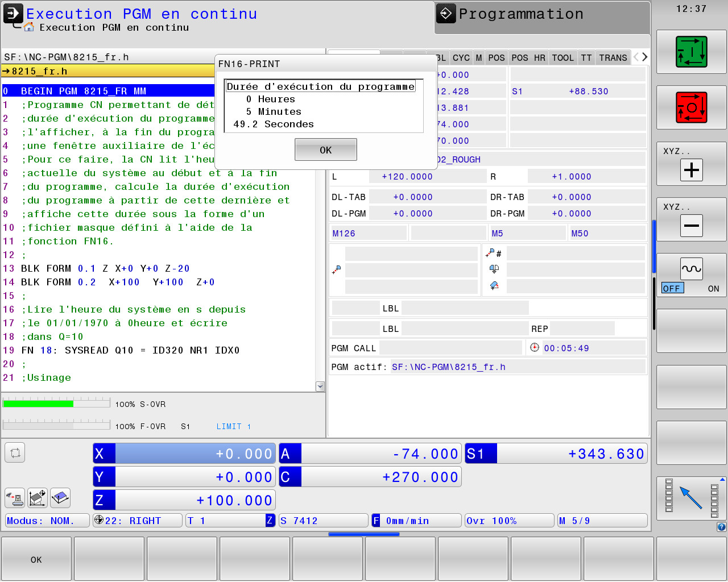Viewport: 728px width, 582px height.
Task: Select highlighted line BEGIN PGM 8215_FR MM
Action: (108, 91)
